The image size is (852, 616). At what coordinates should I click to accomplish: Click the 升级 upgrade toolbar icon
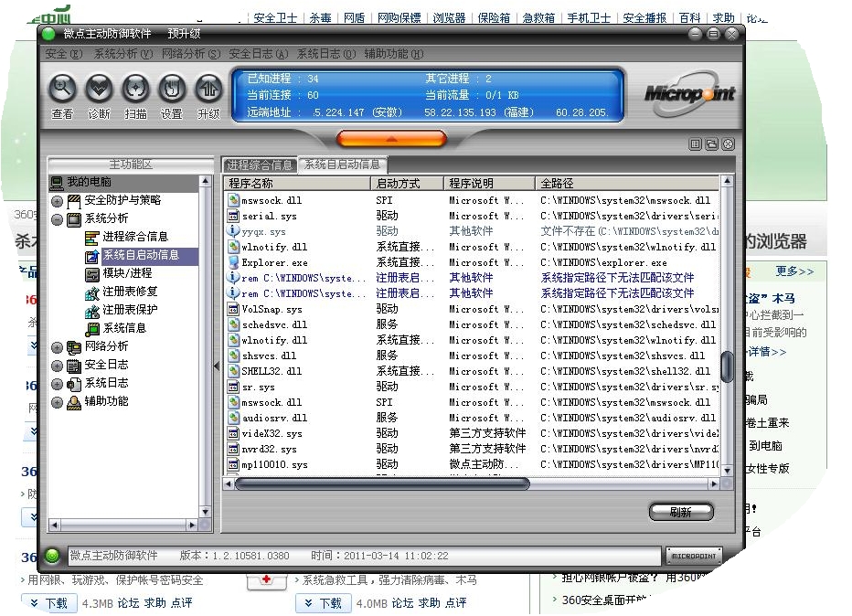coord(208,89)
